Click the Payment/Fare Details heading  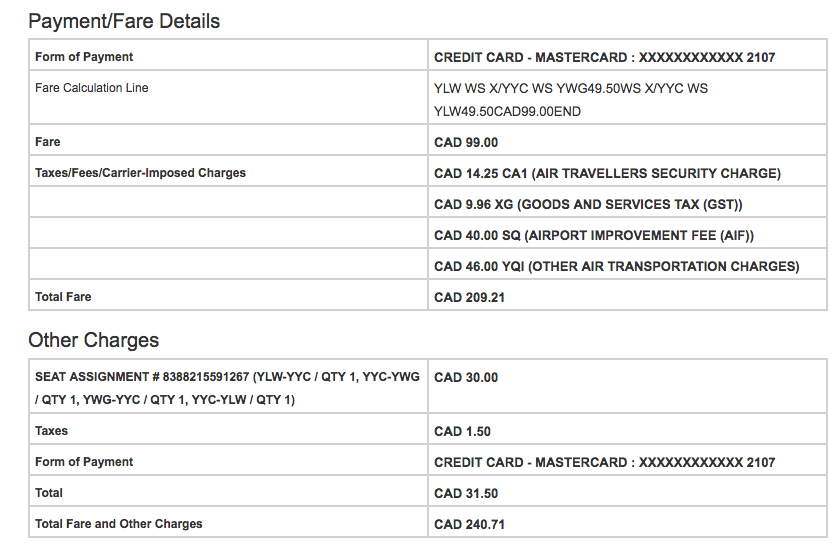[x=124, y=21]
